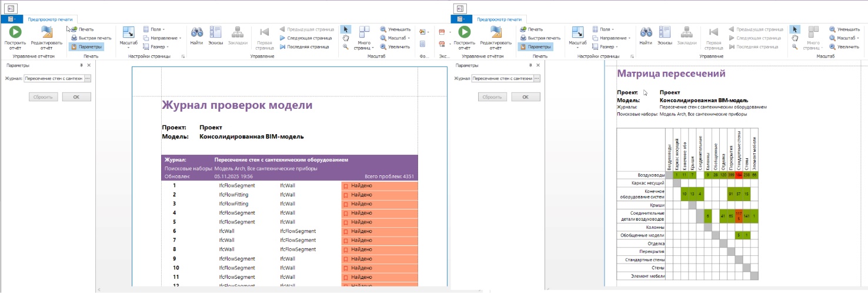The width and height of the screenshot is (868, 293).
Task: Click ellipsis beside journal field in left window
Action: [x=88, y=78]
